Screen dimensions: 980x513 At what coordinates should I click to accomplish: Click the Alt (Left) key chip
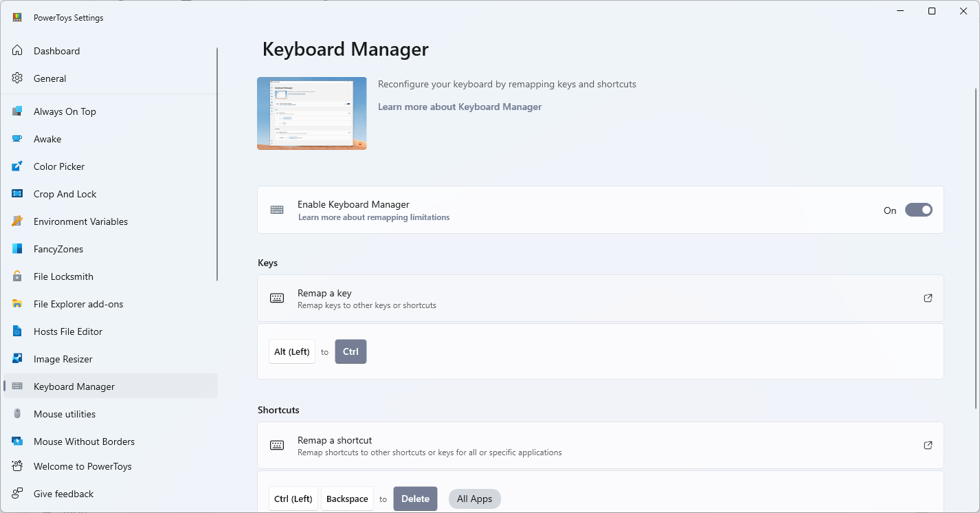pyautogui.click(x=292, y=351)
